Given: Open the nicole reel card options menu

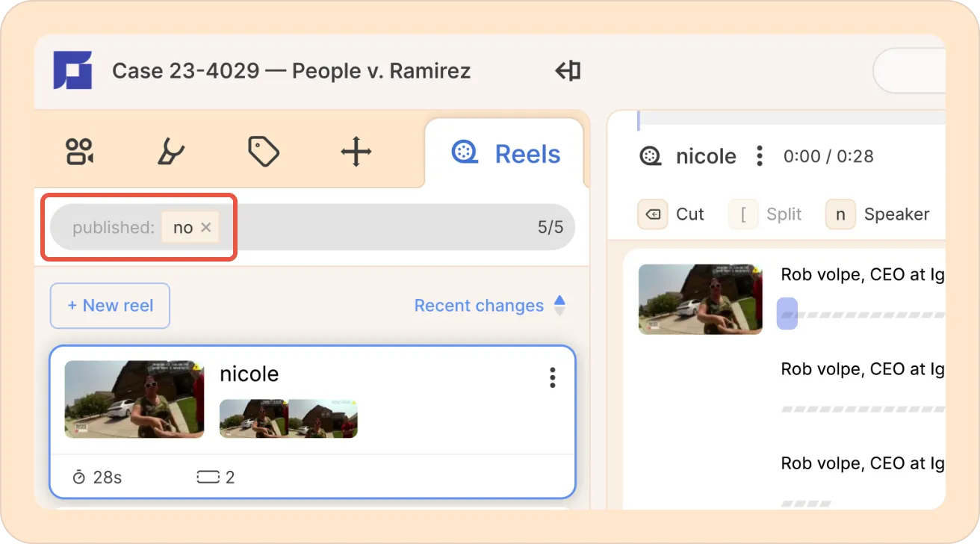Looking at the screenshot, I should click(x=553, y=377).
